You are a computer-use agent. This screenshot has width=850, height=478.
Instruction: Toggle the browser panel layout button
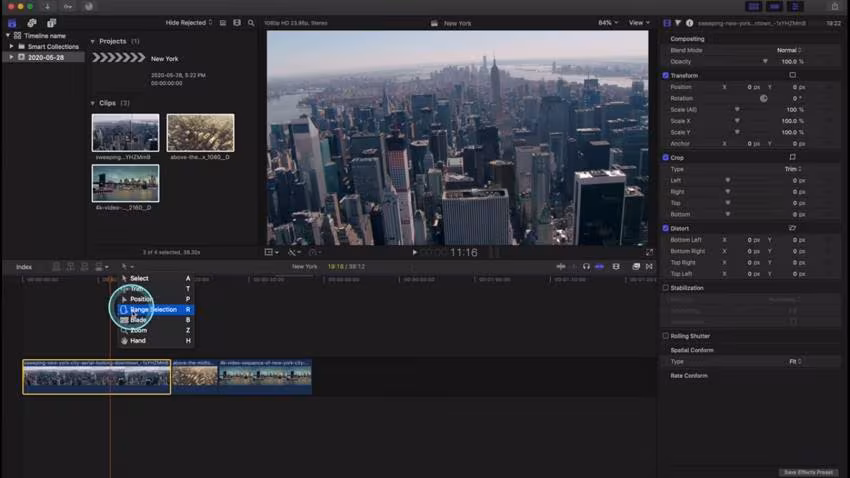click(x=754, y=7)
